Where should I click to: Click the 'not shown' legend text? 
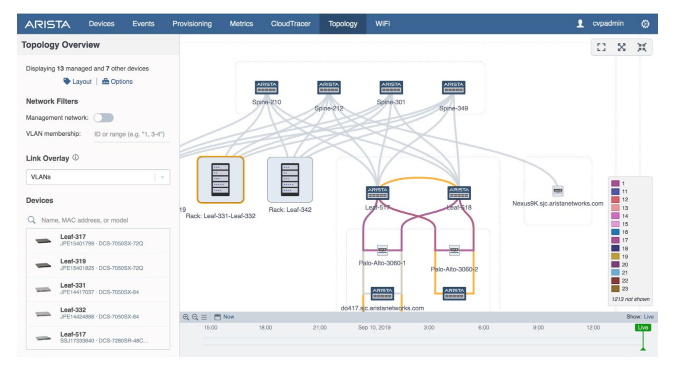(631, 299)
